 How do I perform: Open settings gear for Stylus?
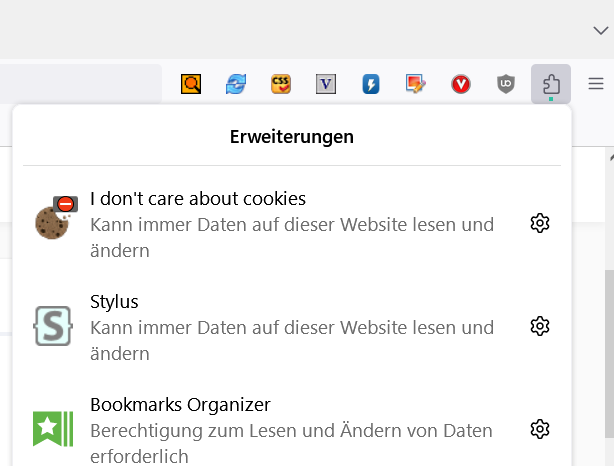coord(540,326)
